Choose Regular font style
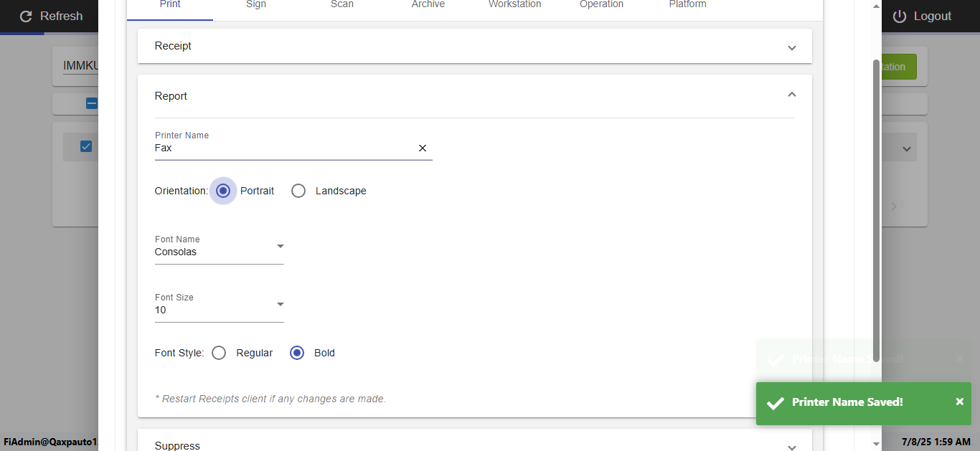980x451 pixels. point(220,353)
